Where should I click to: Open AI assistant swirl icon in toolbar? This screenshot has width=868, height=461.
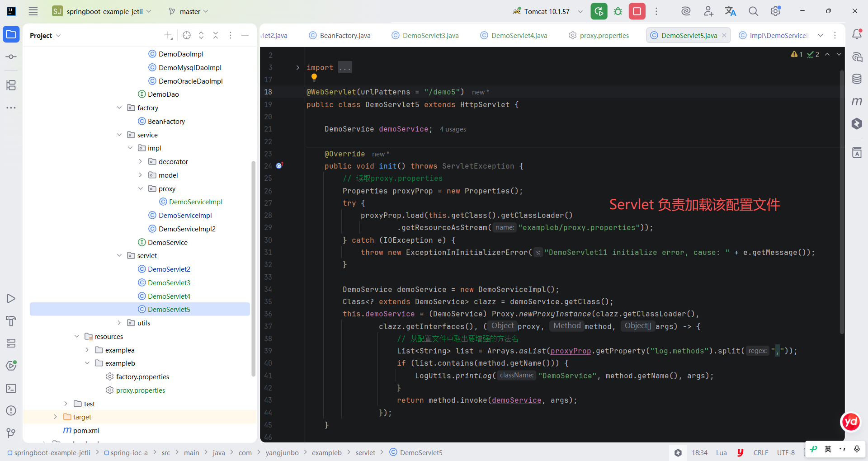(x=686, y=11)
